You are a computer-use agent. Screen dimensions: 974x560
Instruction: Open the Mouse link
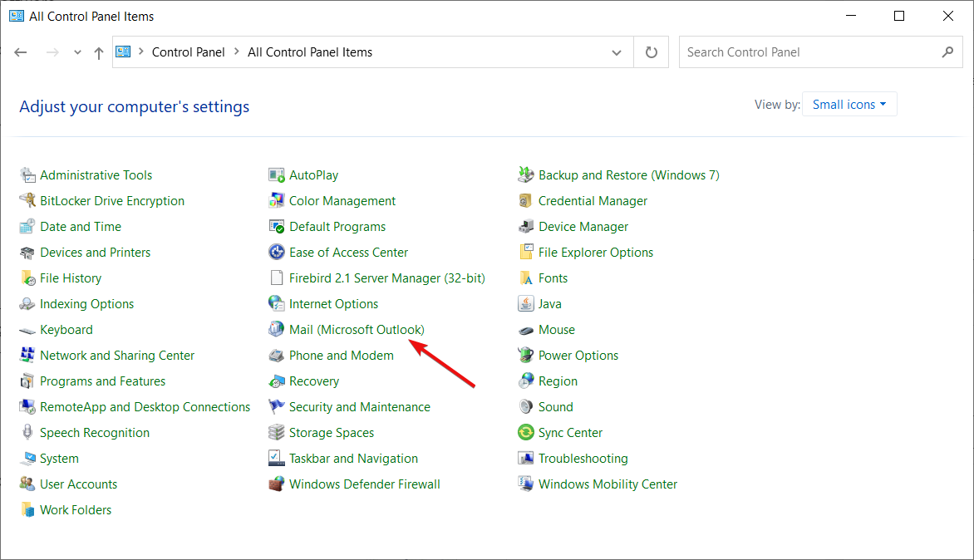(x=557, y=330)
